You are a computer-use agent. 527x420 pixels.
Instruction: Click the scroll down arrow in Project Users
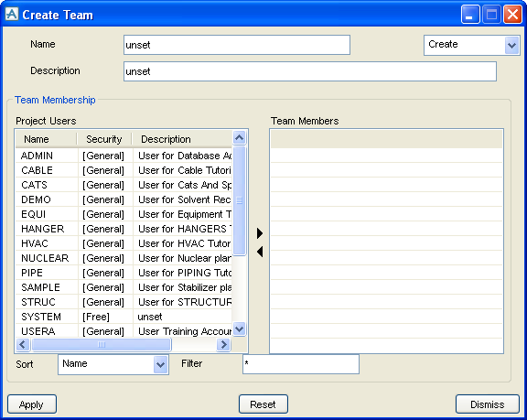pyautogui.click(x=240, y=328)
